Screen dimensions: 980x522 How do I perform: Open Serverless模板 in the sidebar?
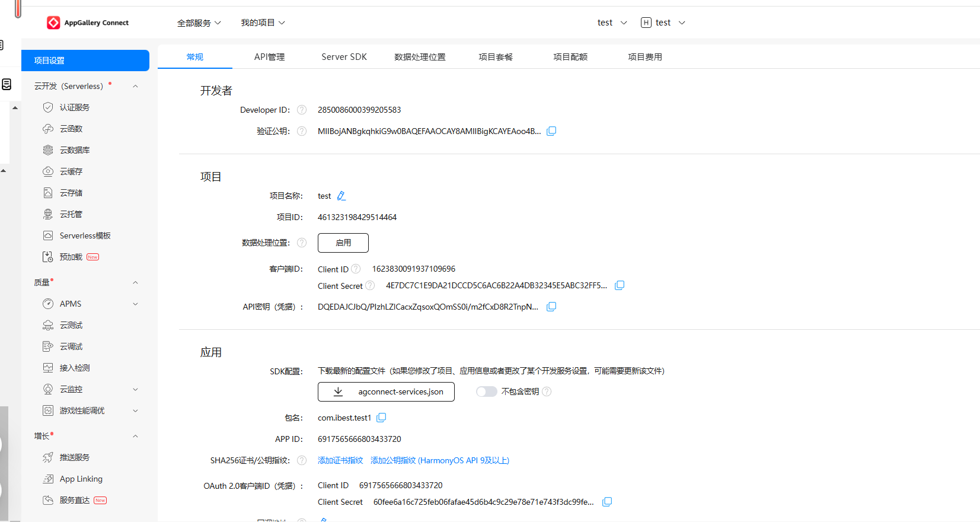pyautogui.click(x=85, y=235)
